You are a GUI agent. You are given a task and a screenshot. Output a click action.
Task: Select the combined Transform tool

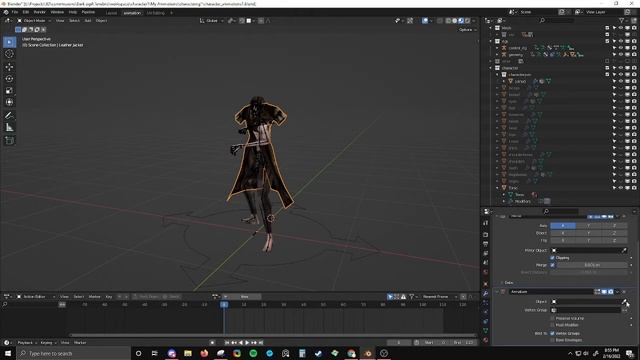(9, 102)
